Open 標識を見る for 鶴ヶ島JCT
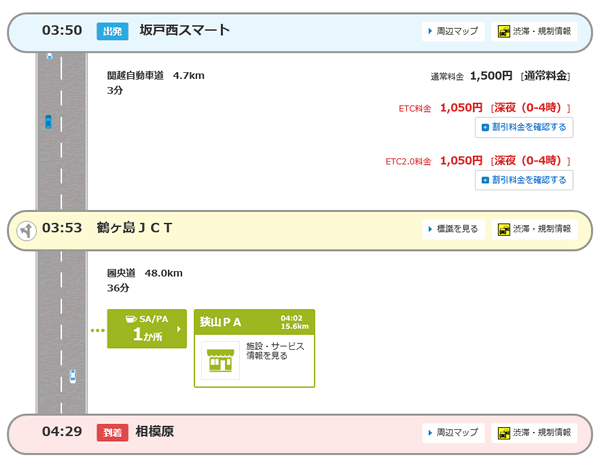Screen dimensions: 600x462 tap(451, 229)
